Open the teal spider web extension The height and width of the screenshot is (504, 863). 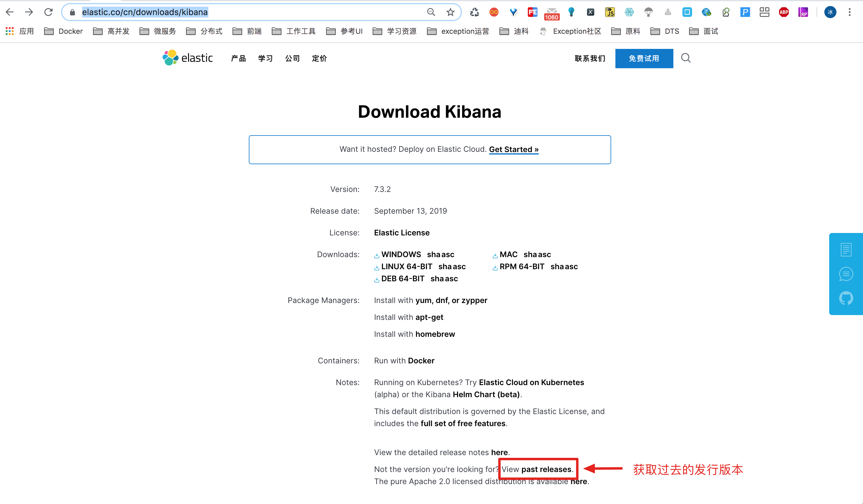(x=629, y=12)
